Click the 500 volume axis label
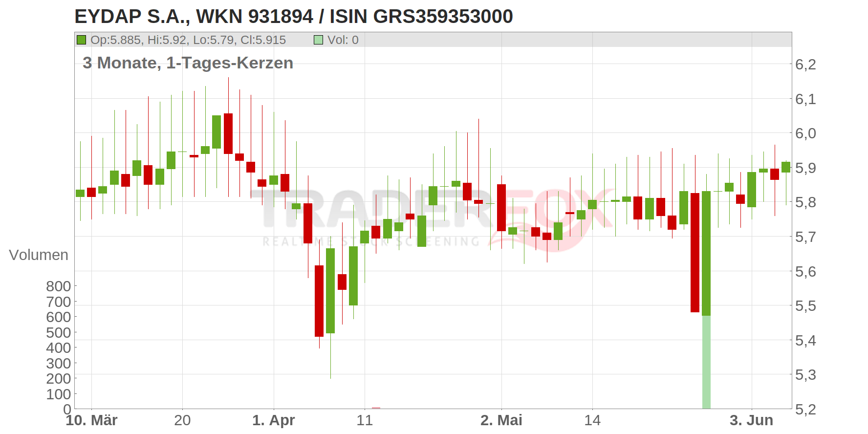 coord(59,333)
